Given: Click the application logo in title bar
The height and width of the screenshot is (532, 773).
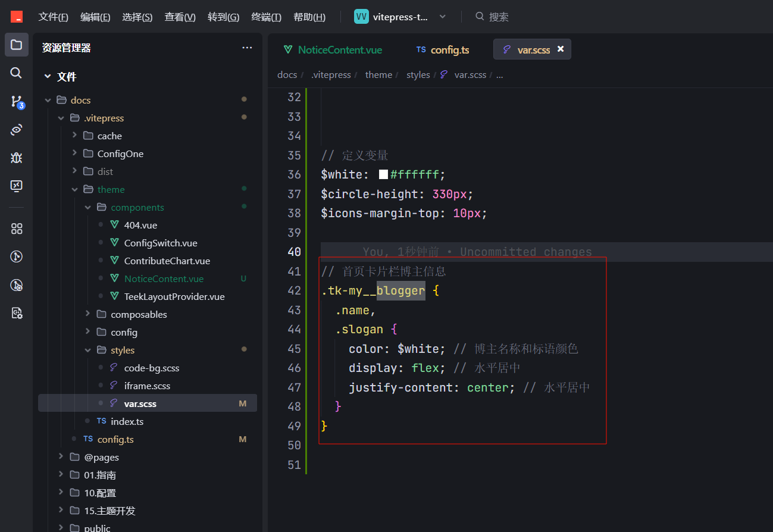Looking at the screenshot, I should tap(17, 17).
